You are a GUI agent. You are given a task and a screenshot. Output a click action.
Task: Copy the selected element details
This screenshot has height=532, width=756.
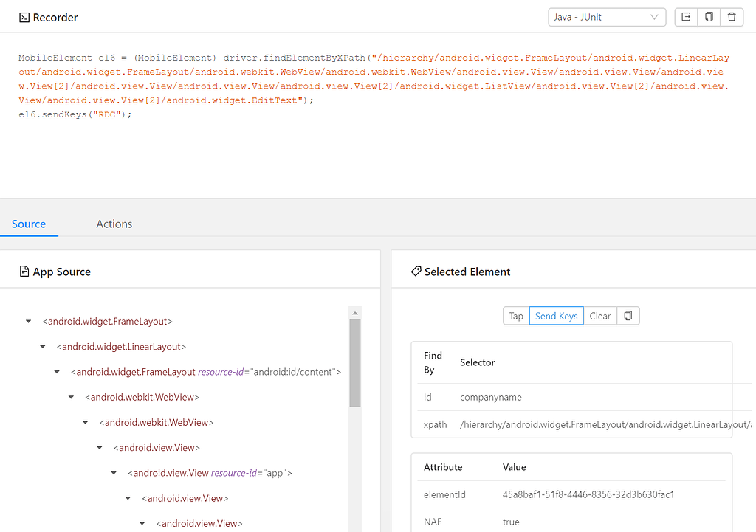point(628,315)
